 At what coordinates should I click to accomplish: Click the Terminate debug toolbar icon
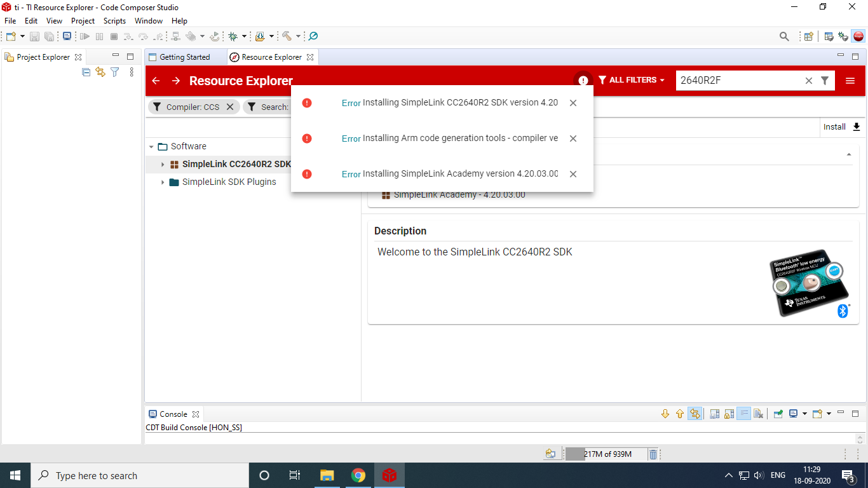(114, 36)
